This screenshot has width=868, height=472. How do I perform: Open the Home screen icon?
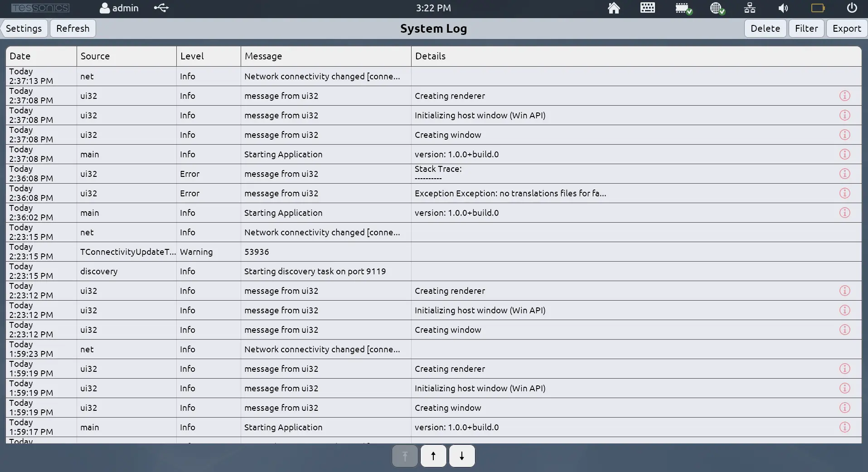614,8
